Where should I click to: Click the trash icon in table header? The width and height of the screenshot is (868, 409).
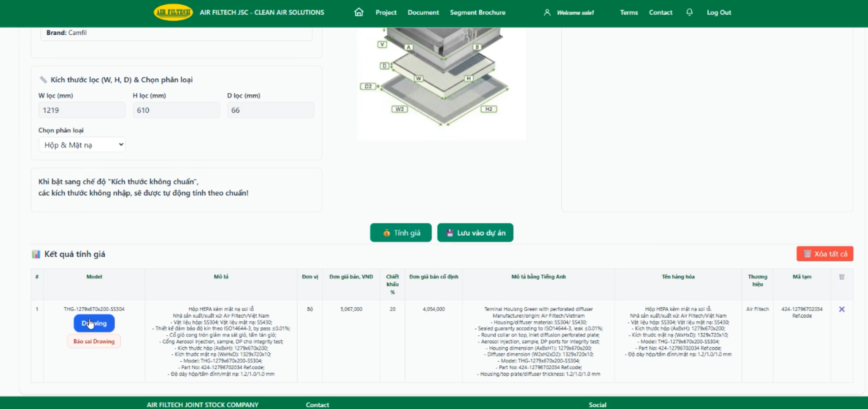point(841,277)
